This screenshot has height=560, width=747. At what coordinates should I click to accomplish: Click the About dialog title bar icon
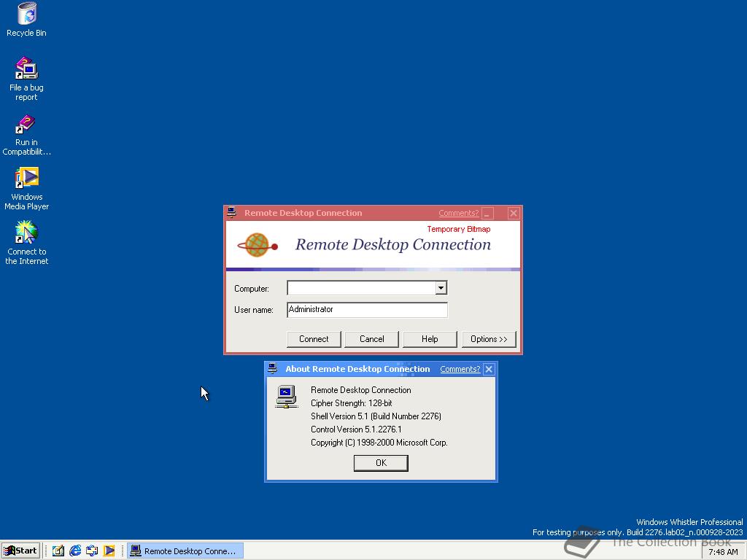pyautogui.click(x=272, y=368)
